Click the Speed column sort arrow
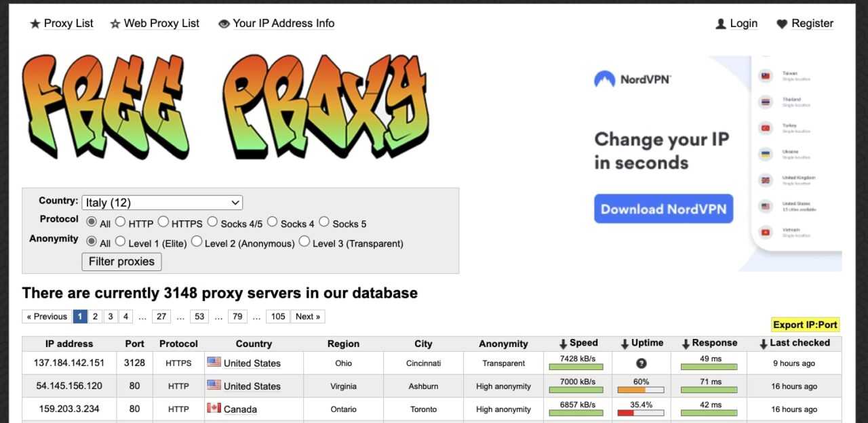Image resolution: width=868 pixels, height=423 pixels. pyautogui.click(x=563, y=344)
